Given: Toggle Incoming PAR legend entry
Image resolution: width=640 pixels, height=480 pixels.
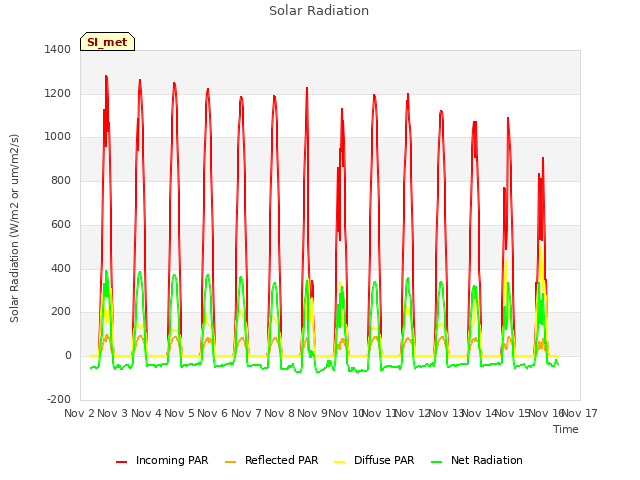Looking at the screenshot, I should click(x=162, y=460).
